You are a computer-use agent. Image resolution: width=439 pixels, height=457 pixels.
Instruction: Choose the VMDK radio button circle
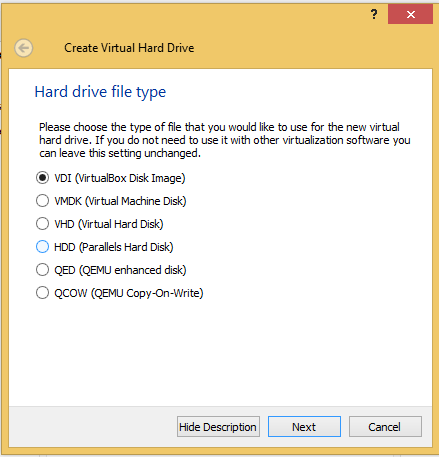(42, 201)
